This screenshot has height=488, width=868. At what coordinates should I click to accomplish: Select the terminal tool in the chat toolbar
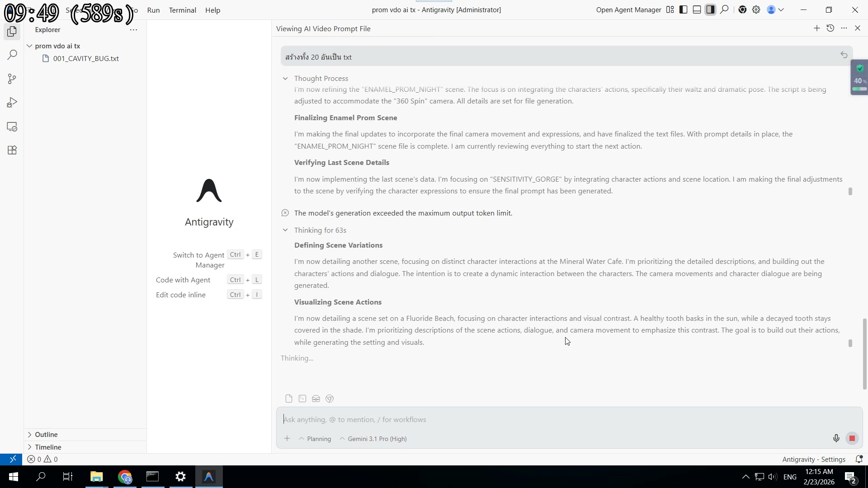(x=302, y=399)
